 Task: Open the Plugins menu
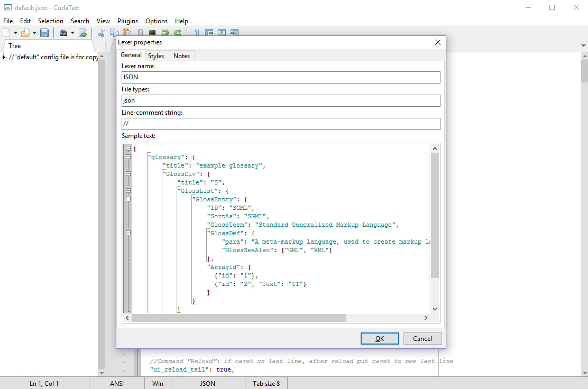pyautogui.click(x=127, y=21)
